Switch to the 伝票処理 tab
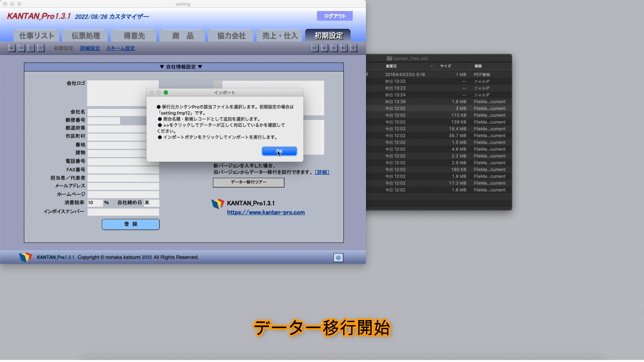The height and width of the screenshot is (362, 644). tap(86, 36)
